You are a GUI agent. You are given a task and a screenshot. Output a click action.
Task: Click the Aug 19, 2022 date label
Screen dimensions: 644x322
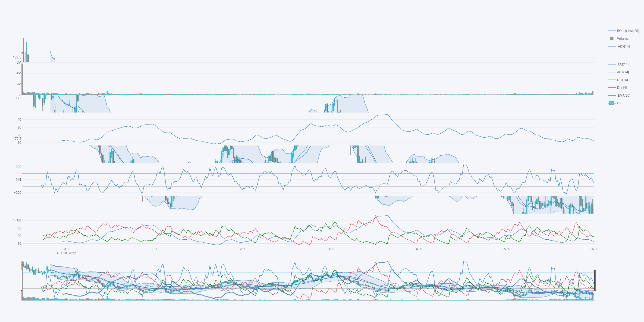click(x=66, y=253)
